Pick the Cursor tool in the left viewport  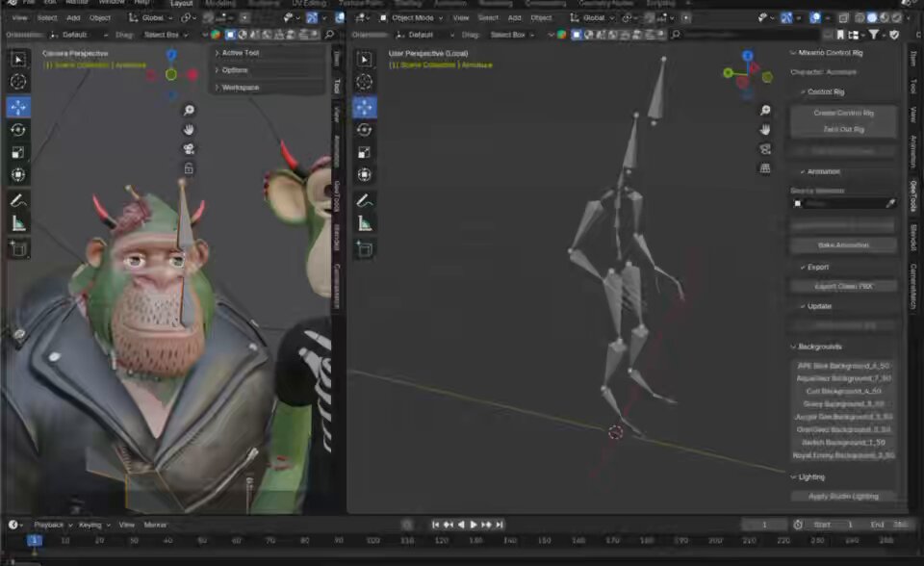click(18, 82)
